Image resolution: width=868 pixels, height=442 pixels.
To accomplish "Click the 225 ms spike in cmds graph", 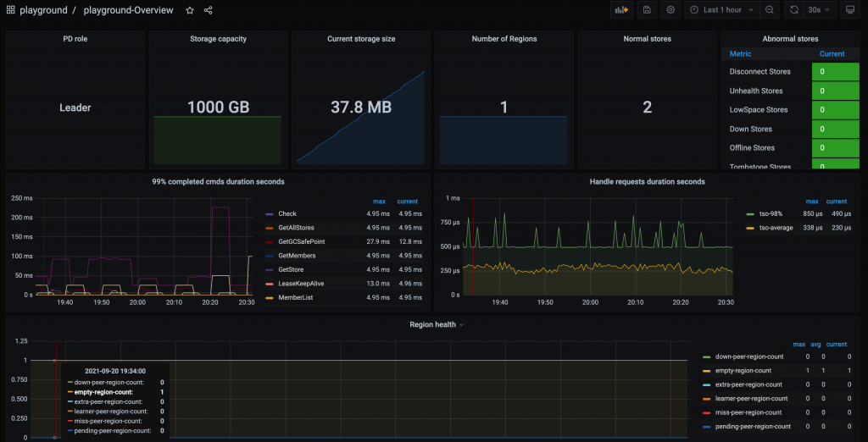I will (x=220, y=207).
